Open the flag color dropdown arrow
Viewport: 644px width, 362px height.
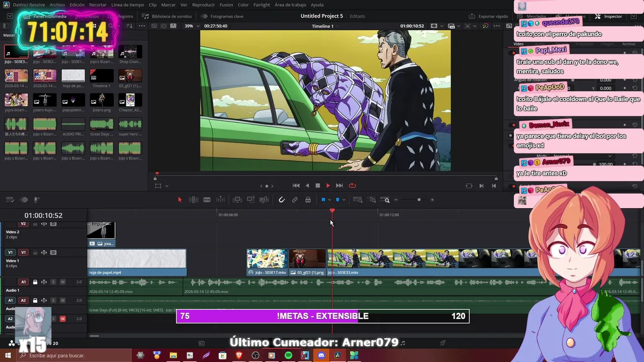pyautogui.click(x=330, y=200)
